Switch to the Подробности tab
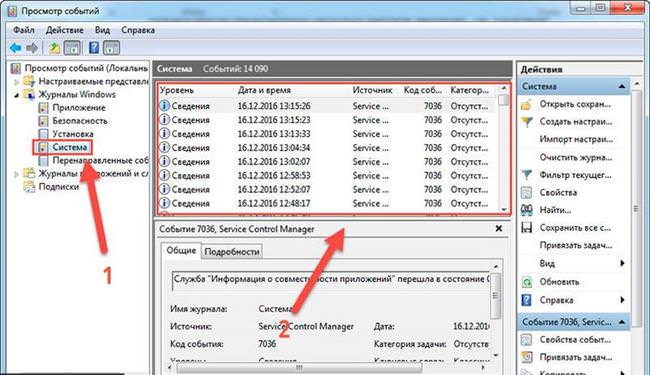 (x=232, y=252)
